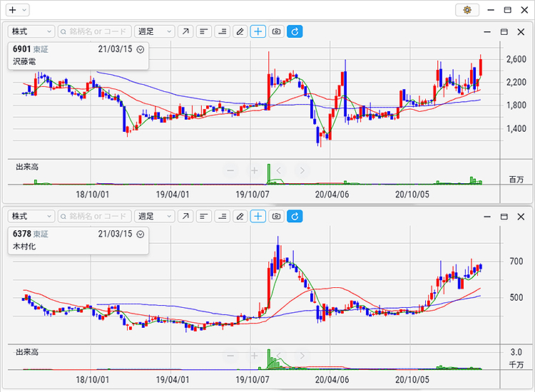Click the 沢藤電 stock name label
Screen dimensions: 535x392
(x=24, y=62)
